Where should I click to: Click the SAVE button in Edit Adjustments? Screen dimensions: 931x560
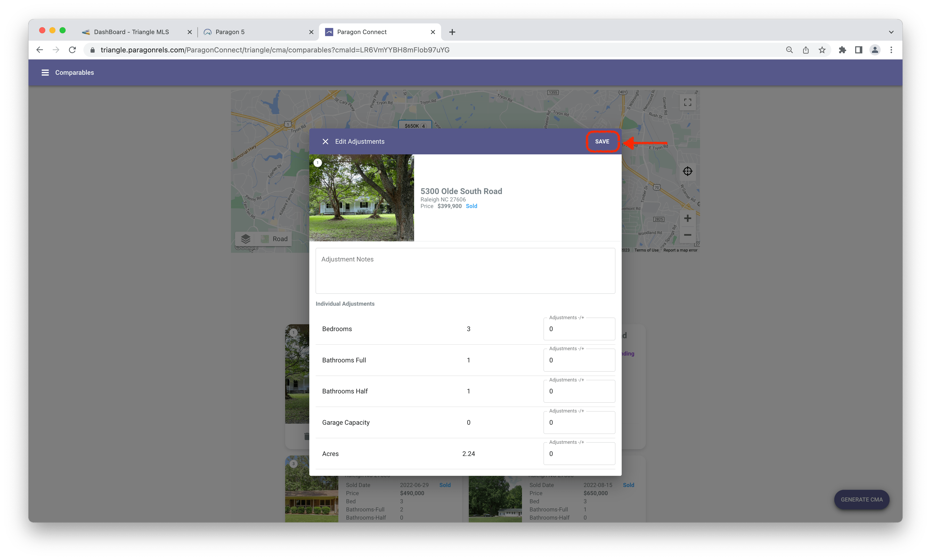pyautogui.click(x=602, y=141)
